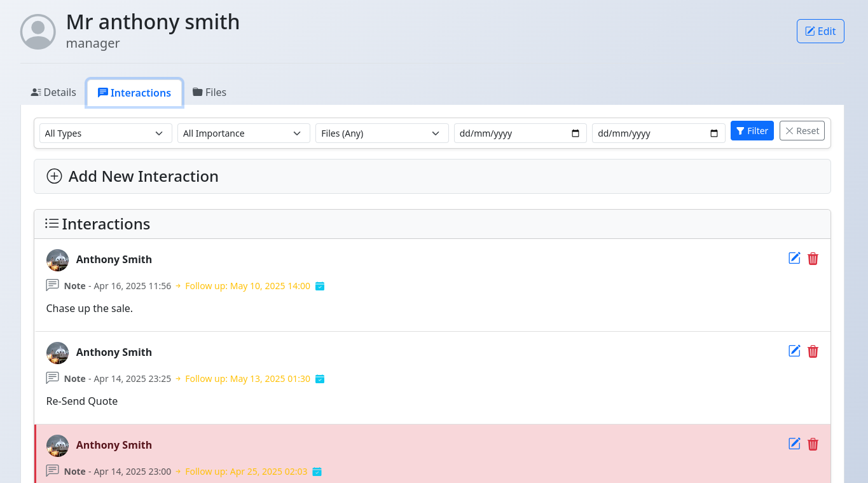The height and width of the screenshot is (483, 868).
Task: Delete the Chase up the sale interaction
Action: [813, 259]
